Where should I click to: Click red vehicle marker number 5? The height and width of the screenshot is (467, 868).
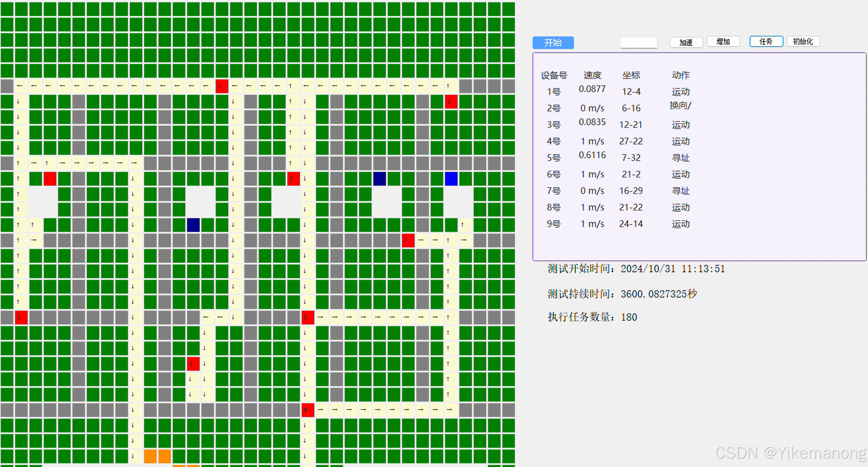451,102
